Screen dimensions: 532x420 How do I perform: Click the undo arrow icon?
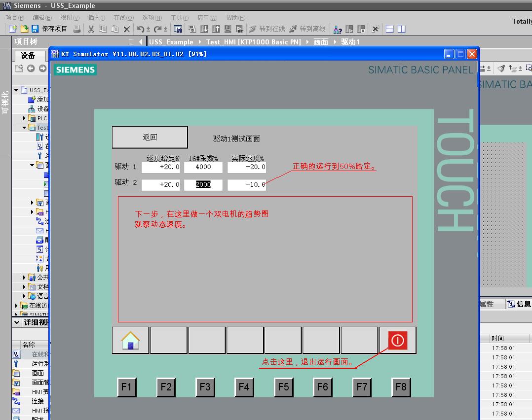point(140,29)
